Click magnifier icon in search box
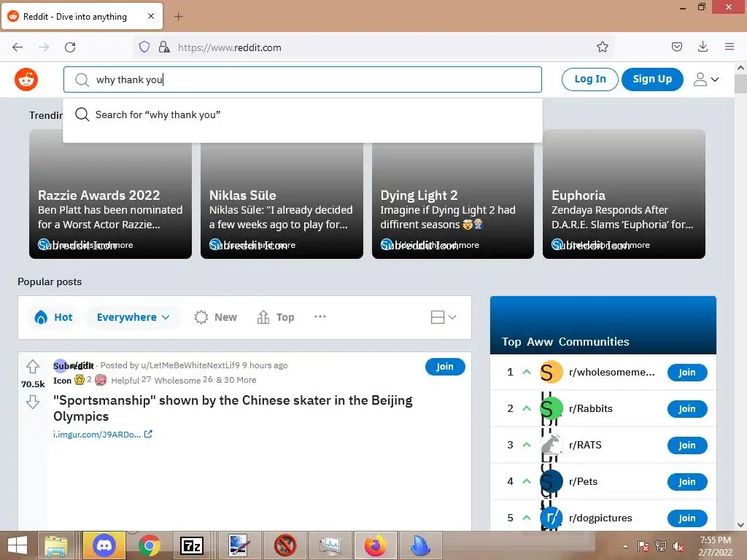The image size is (747, 560). (82, 79)
